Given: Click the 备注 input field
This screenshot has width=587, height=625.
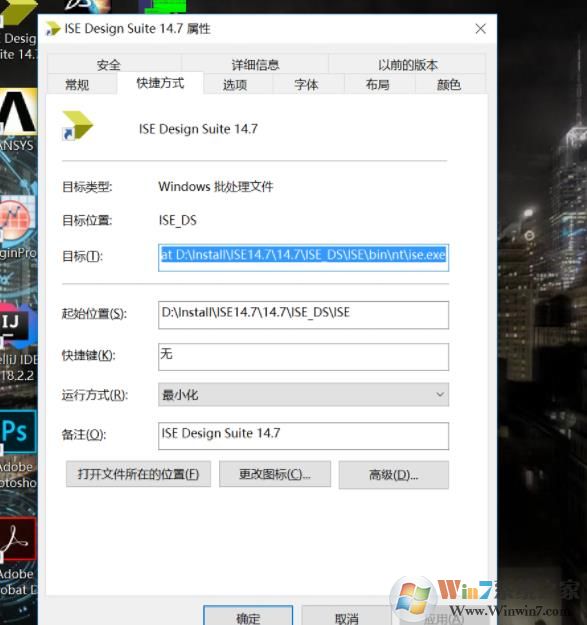Looking at the screenshot, I should tap(303, 436).
